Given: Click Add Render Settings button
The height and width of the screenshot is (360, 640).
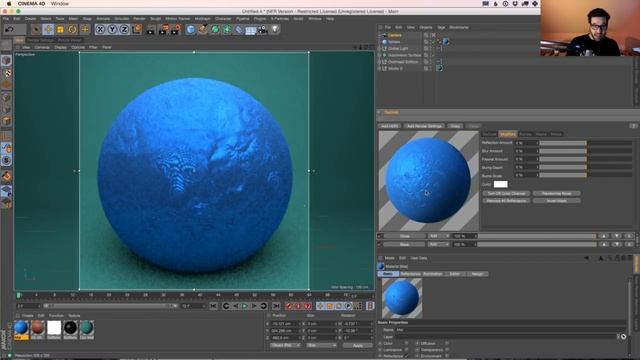Looking at the screenshot, I should coord(424,126).
